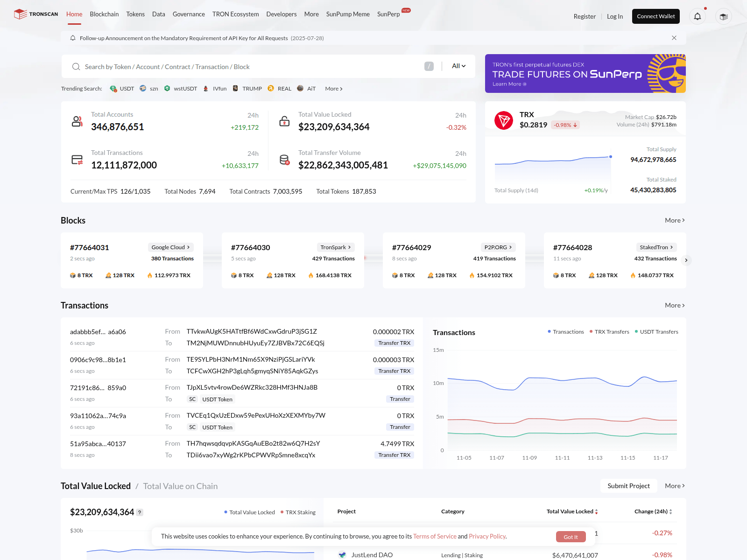Dismiss the announcement banner
747x560 pixels.
[x=674, y=38]
